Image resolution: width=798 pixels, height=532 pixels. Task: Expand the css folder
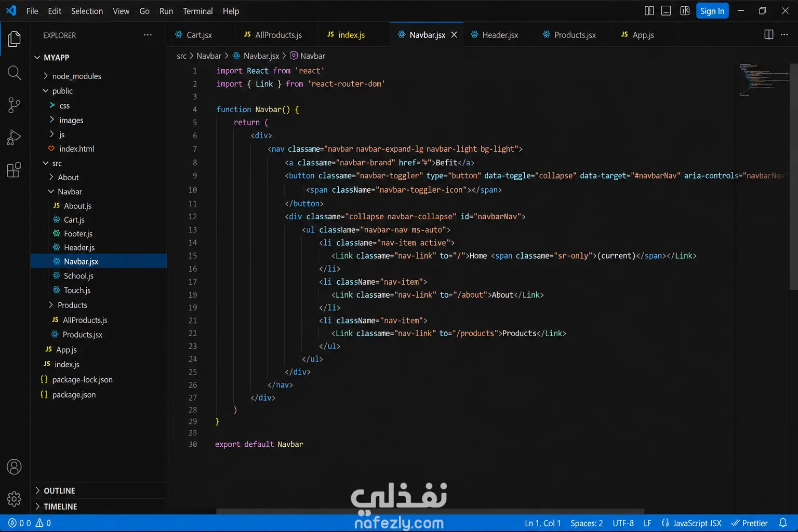(64, 105)
